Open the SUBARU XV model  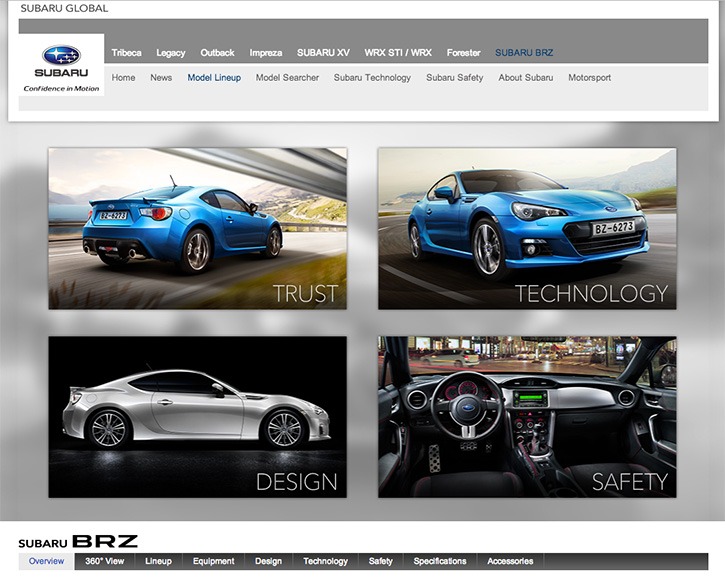click(x=323, y=53)
